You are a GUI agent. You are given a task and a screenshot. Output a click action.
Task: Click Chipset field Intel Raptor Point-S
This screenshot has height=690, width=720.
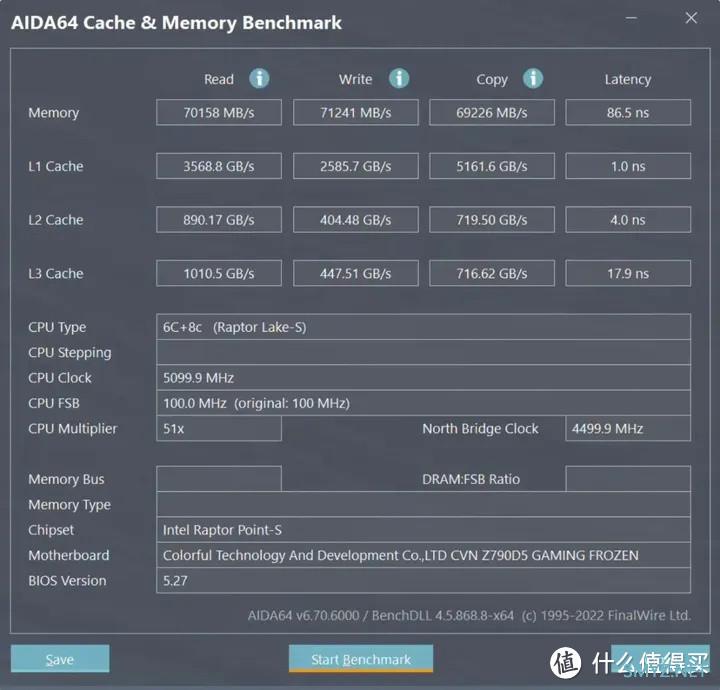423,530
